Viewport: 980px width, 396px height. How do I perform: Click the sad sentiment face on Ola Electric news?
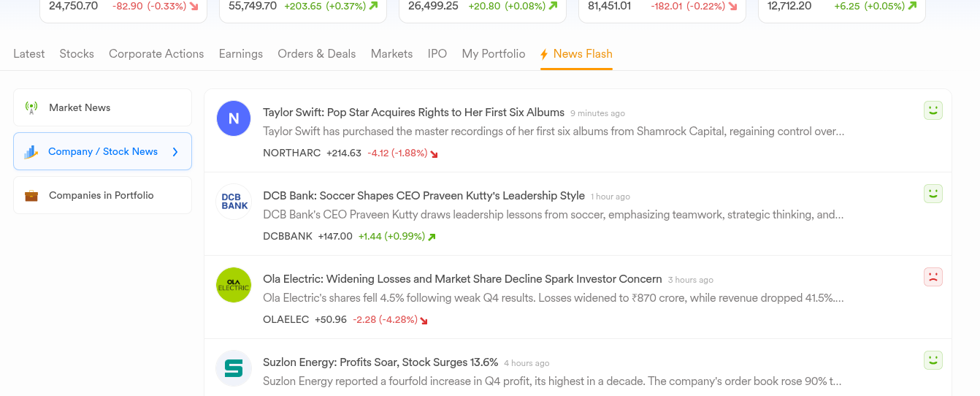pyautogui.click(x=933, y=277)
